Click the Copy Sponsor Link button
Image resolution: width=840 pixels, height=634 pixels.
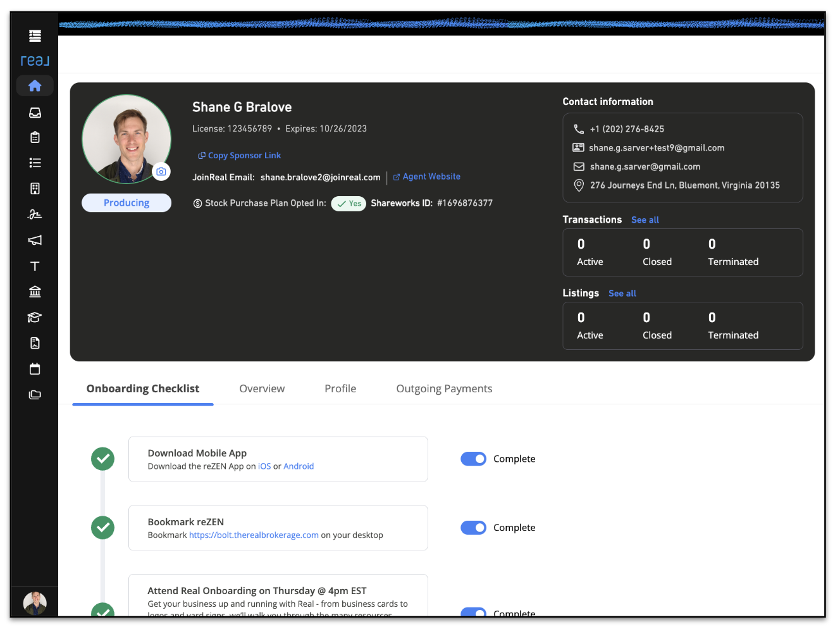pos(239,155)
